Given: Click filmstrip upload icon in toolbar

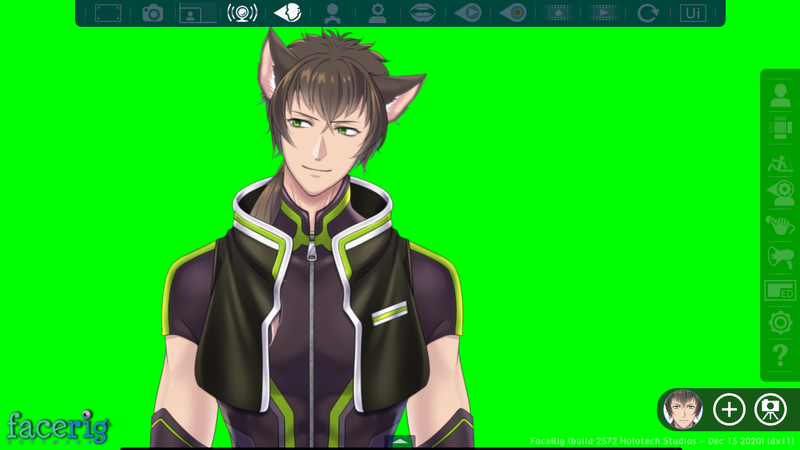Looking at the screenshot, I should [558, 13].
